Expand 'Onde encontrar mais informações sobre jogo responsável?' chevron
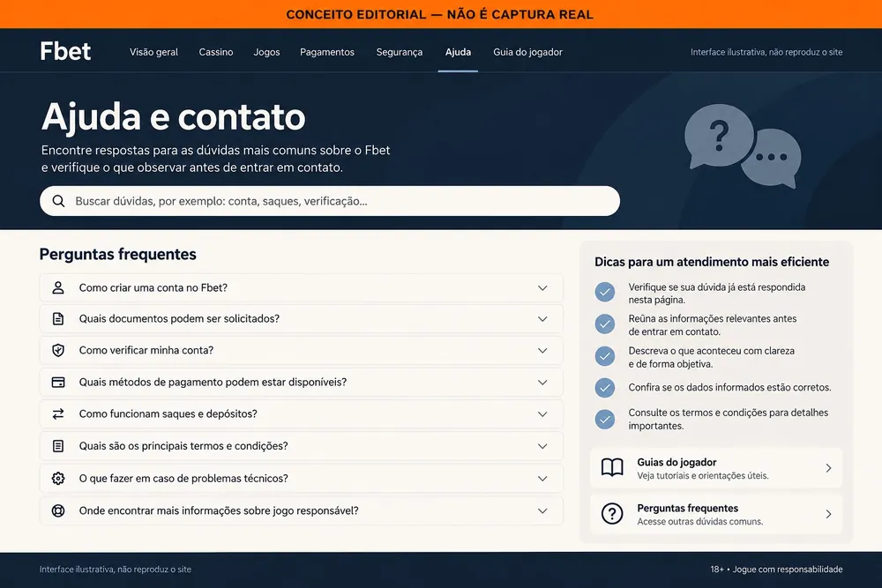The image size is (882, 588). (542, 510)
